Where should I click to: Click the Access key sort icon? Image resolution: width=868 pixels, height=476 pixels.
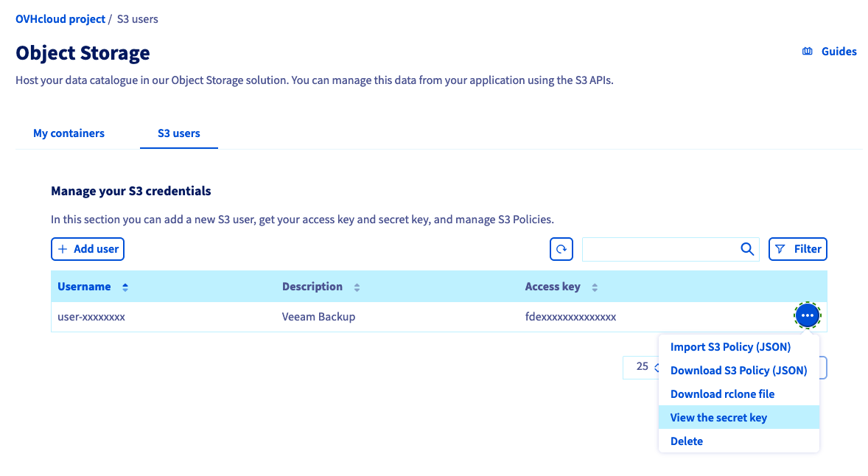coord(594,287)
